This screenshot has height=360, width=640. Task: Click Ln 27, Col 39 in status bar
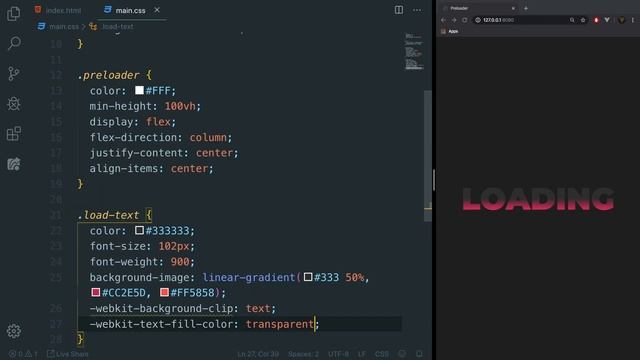(258, 354)
